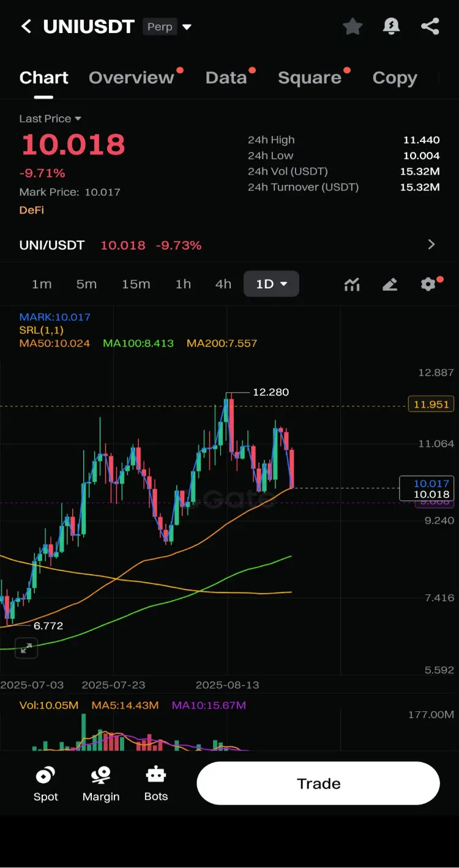Viewport: 459px width, 868px height.
Task: Open UNI/USDT spot row chevron
Action: 431,245
